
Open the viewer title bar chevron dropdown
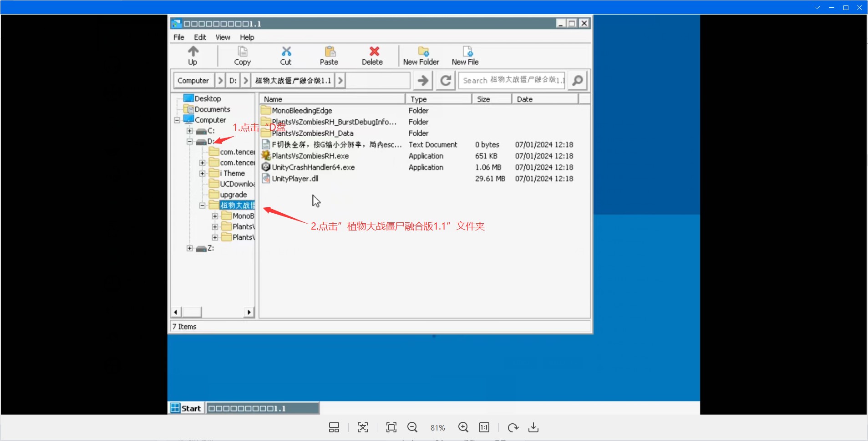coord(817,7)
